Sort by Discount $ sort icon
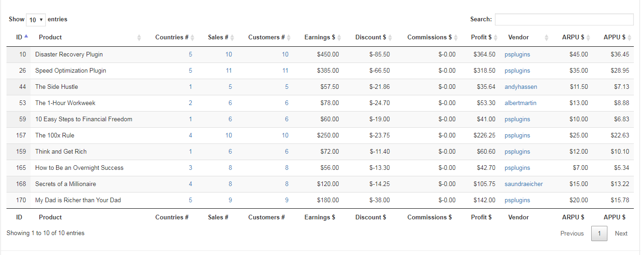This screenshot has height=255, width=644. click(x=390, y=37)
